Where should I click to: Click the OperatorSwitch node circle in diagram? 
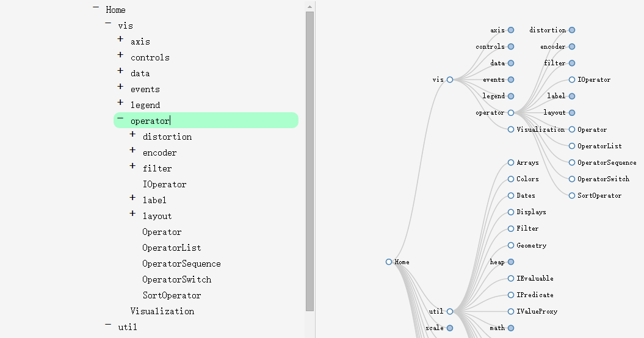572,179
